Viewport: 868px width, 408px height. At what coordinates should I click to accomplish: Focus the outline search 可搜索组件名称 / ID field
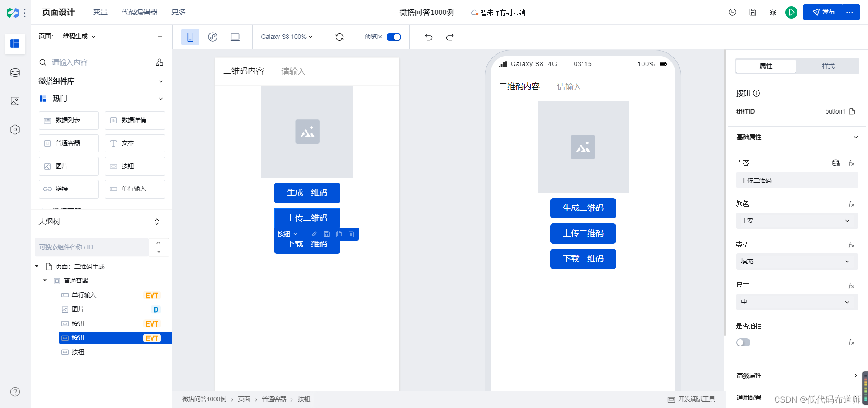(x=92, y=247)
